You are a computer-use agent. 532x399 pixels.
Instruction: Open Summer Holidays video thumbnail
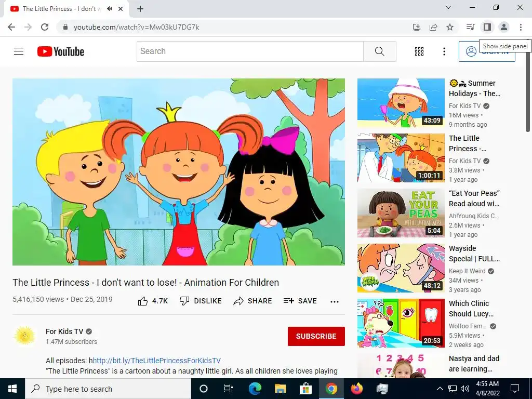[401, 103]
